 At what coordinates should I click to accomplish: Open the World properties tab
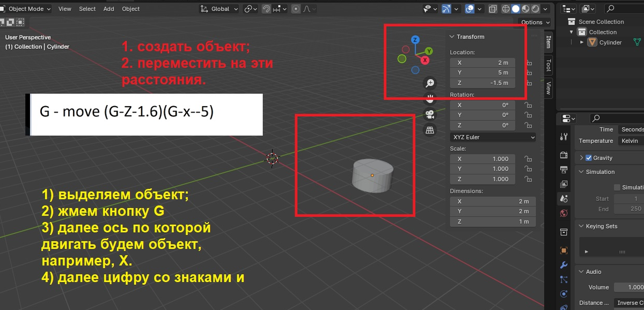563,213
